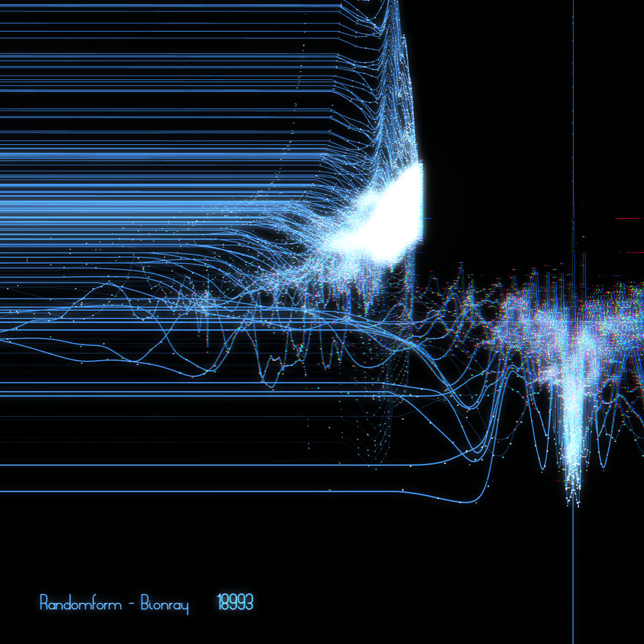Click the red glitch streak at right edge
The width and height of the screenshot is (644, 644).
(x=628, y=218)
